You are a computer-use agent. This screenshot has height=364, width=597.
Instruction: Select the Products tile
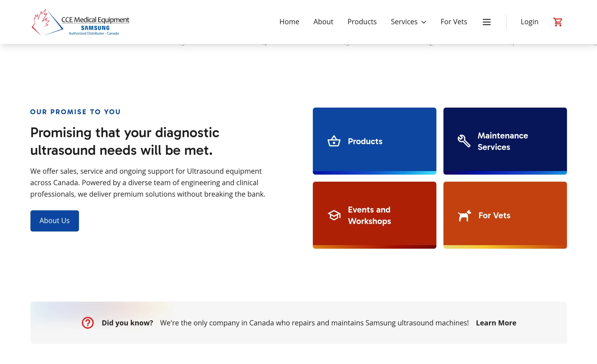pyautogui.click(x=374, y=141)
